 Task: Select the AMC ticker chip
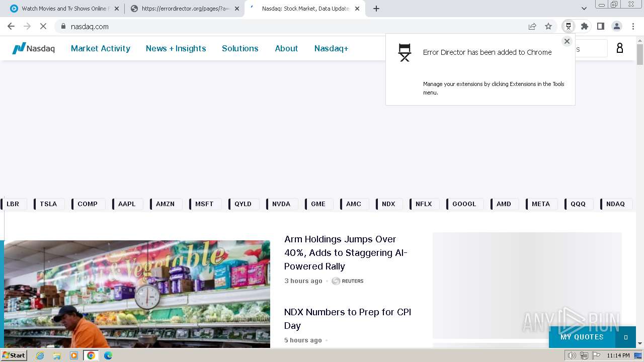coord(354,204)
